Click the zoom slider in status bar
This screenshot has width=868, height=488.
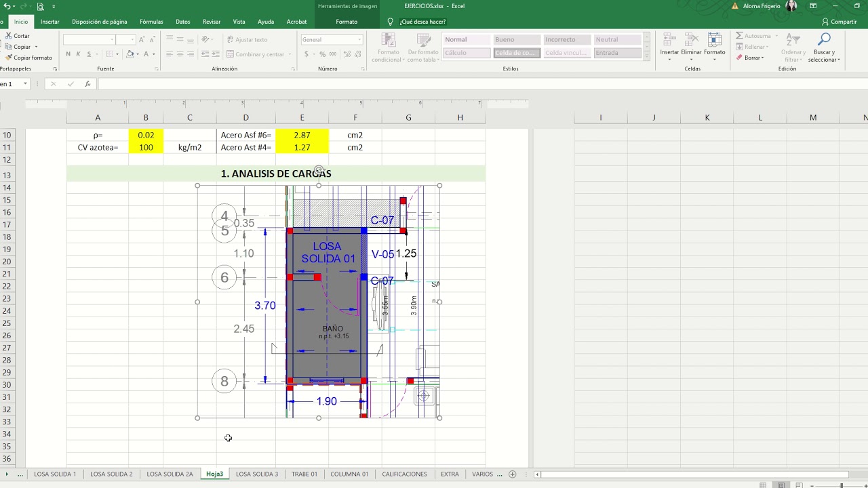point(842,485)
